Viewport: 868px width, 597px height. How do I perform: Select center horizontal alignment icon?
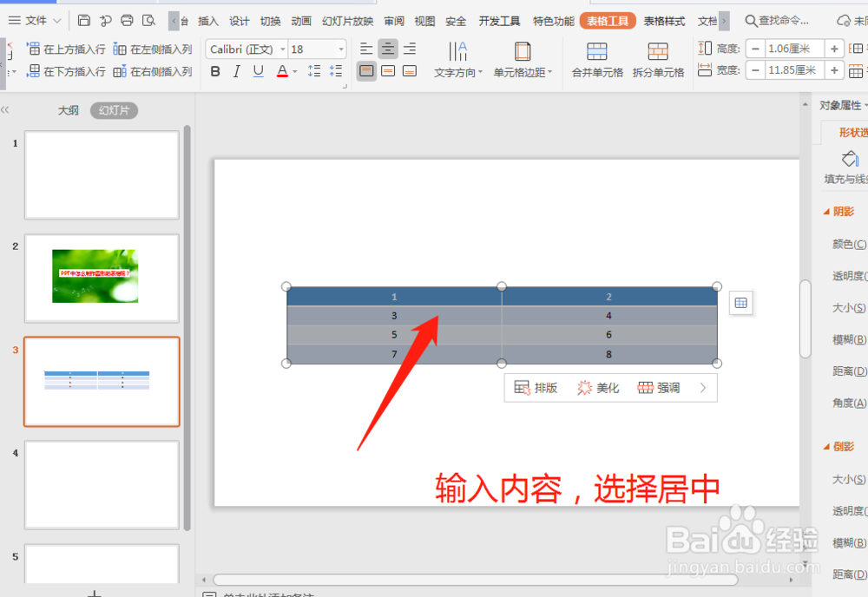387,48
